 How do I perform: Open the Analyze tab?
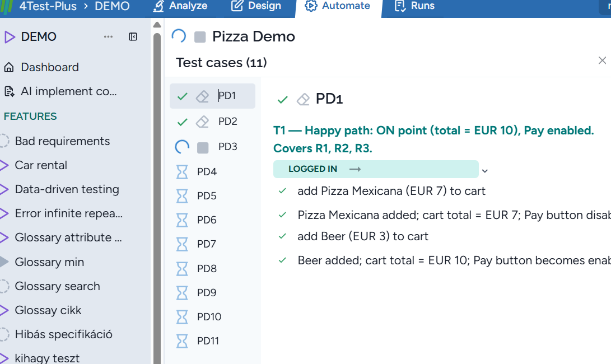[x=180, y=6]
